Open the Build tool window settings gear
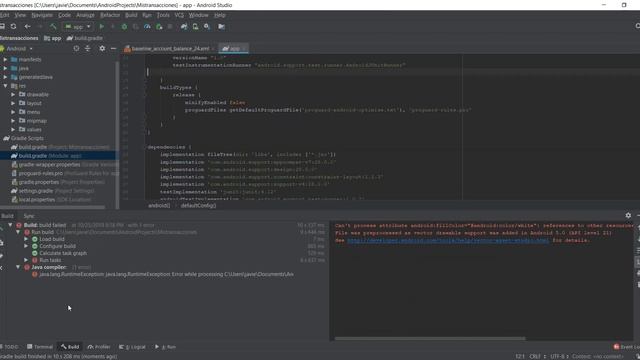 pos(628,215)
